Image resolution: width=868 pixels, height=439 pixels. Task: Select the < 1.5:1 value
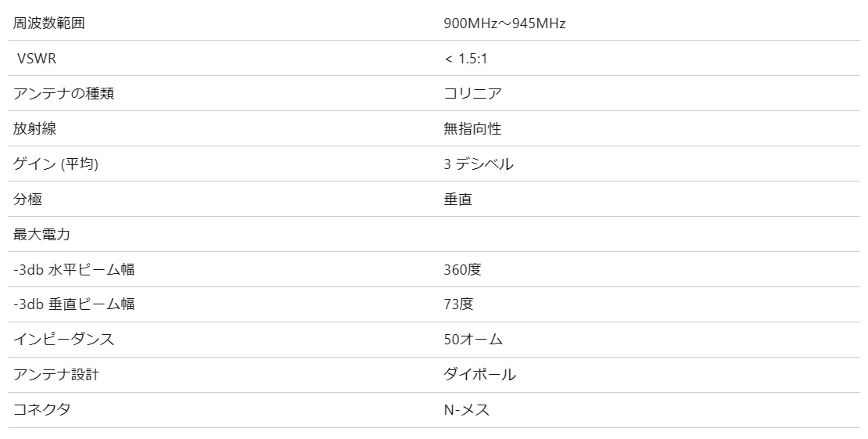pos(466,58)
